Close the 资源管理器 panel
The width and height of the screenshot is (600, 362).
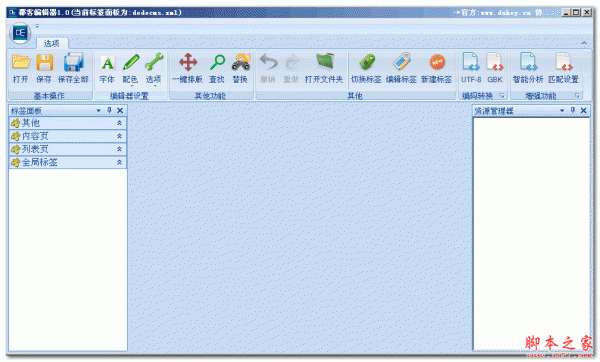coord(584,111)
